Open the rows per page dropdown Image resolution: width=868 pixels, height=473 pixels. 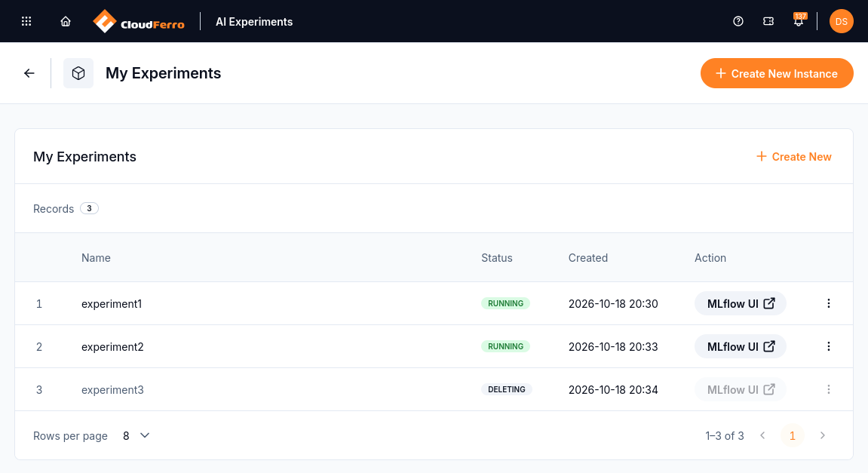[x=136, y=436]
